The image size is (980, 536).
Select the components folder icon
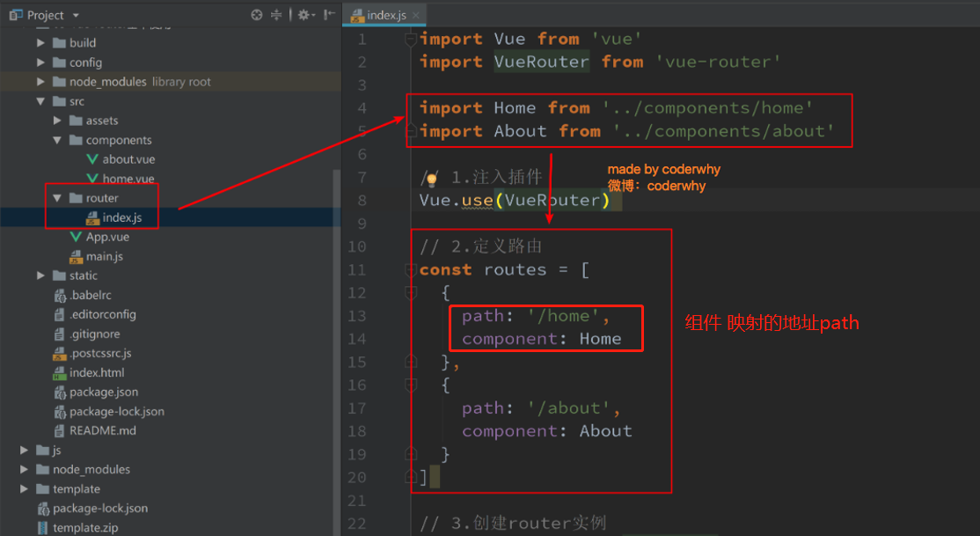(x=76, y=140)
